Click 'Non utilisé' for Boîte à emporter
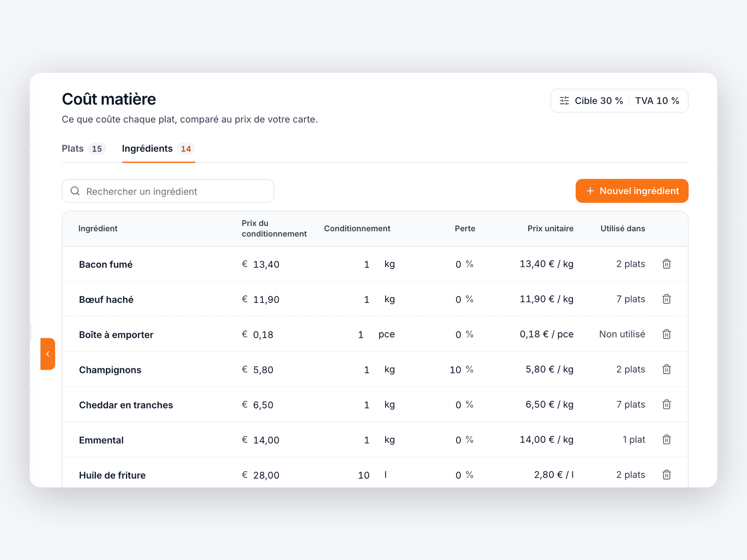Screen dimensions: 747x560 pos(622,334)
